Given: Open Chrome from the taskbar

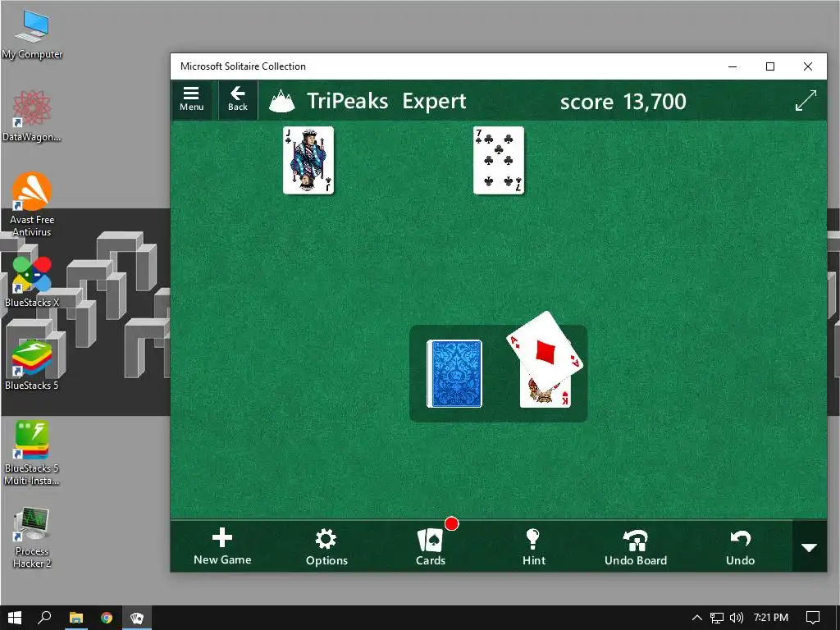Looking at the screenshot, I should click(x=107, y=618).
